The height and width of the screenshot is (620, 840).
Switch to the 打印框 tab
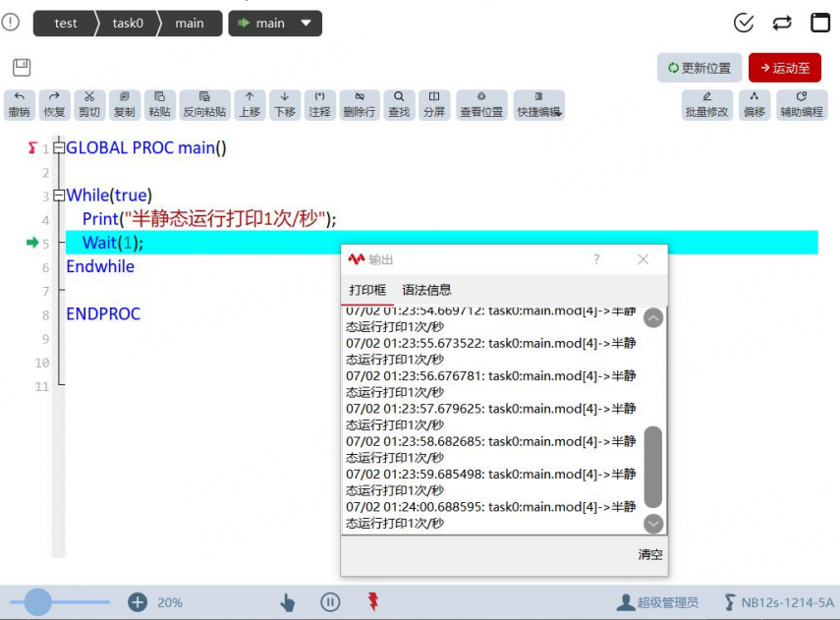[x=367, y=290]
